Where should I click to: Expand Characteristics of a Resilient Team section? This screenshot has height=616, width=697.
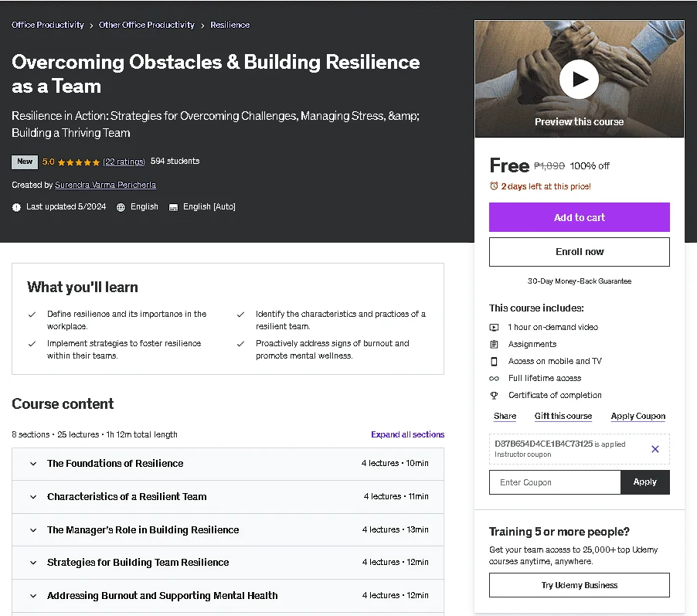(228, 496)
